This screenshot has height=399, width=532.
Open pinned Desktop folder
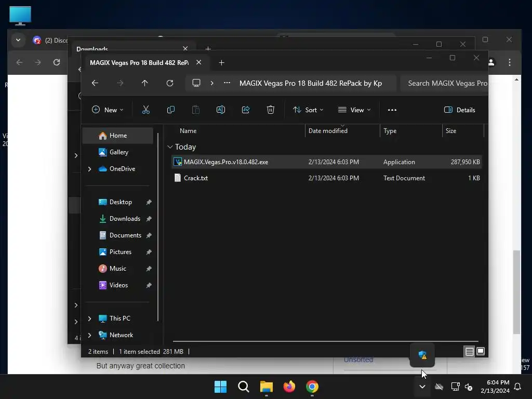coord(118,202)
